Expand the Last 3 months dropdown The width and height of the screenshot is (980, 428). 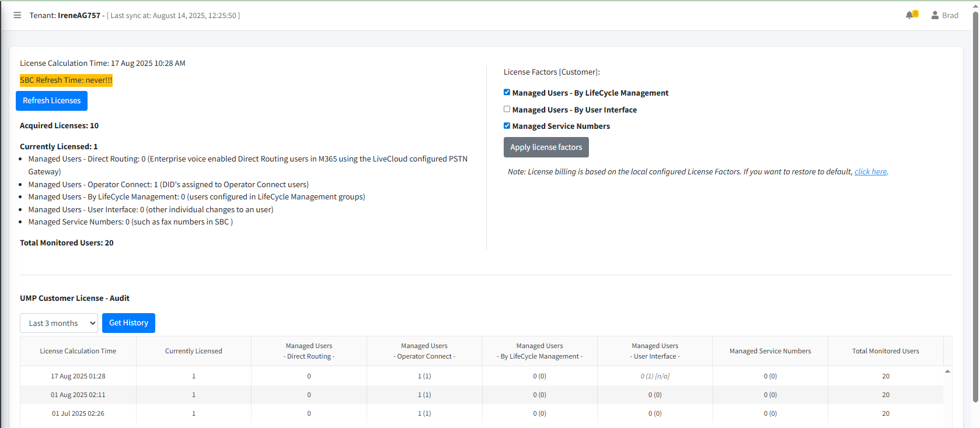59,323
